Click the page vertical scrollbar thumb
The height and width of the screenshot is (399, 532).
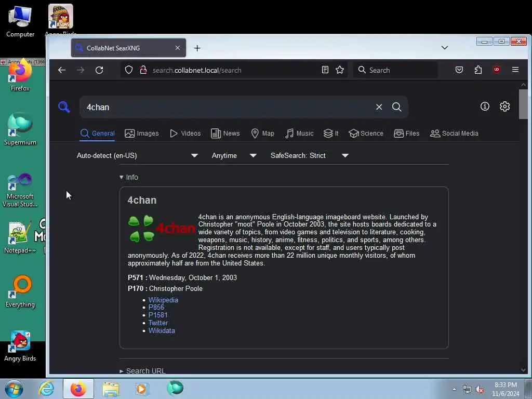pos(523,104)
